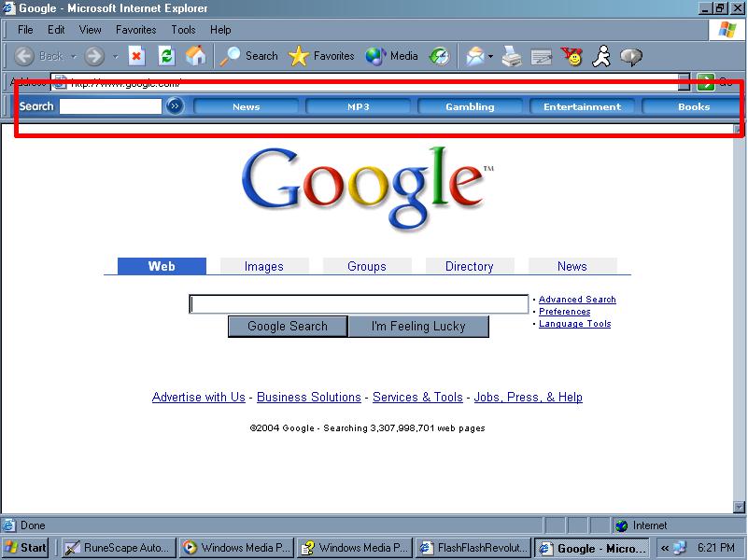748x560 pixels.
Task: Select the Gambling toolbar button
Action: [x=470, y=106]
